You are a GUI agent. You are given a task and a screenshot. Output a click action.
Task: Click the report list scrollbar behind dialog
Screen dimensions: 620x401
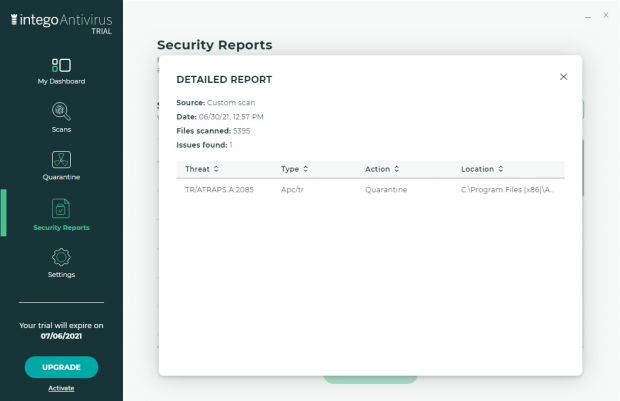point(583,168)
